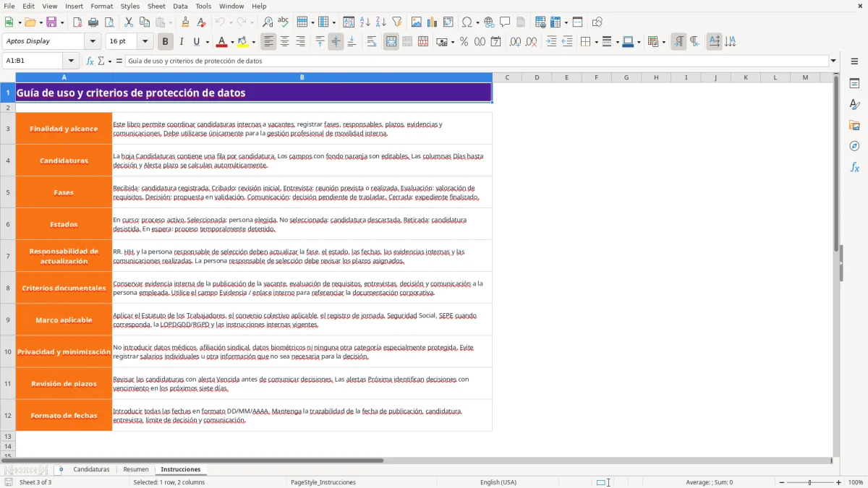Click the Clear Direct Formatting icon
The width and height of the screenshot is (868, 488).
pos(201,22)
